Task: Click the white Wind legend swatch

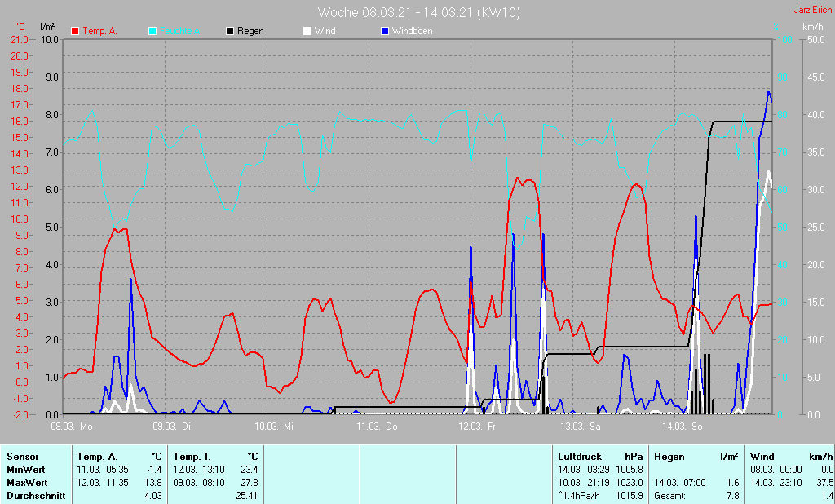Action: [x=307, y=32]
